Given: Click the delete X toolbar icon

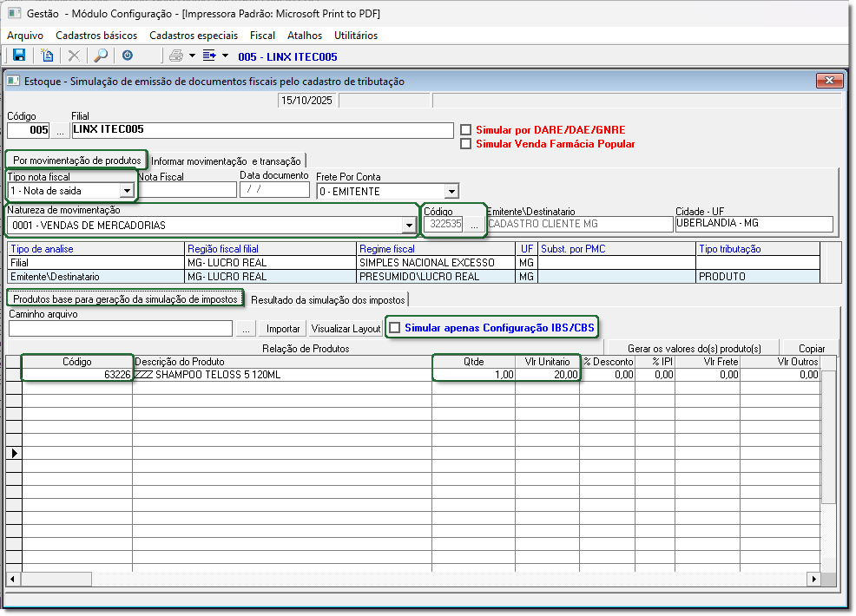Looking at the screenshot, I should (x=74, y=56).
